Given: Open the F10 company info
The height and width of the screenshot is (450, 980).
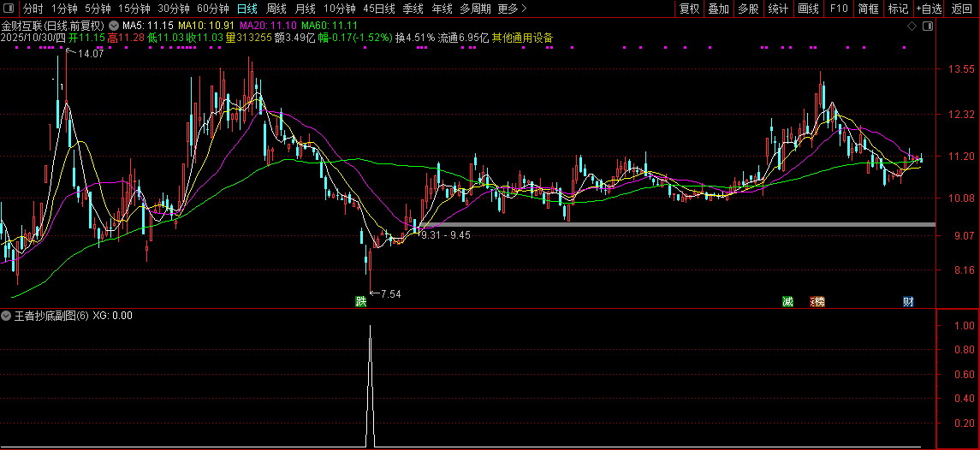Looking at the screenshot, I should click(839, 9).
